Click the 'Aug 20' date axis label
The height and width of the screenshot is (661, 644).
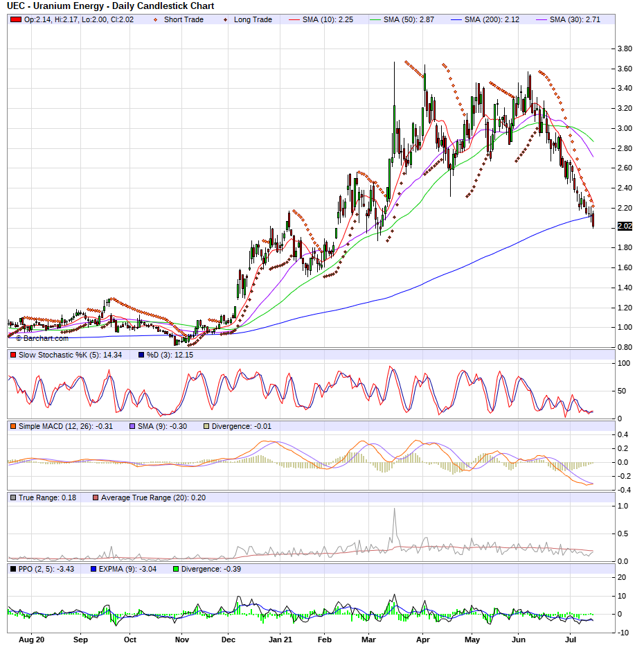(x=32, y=640)
